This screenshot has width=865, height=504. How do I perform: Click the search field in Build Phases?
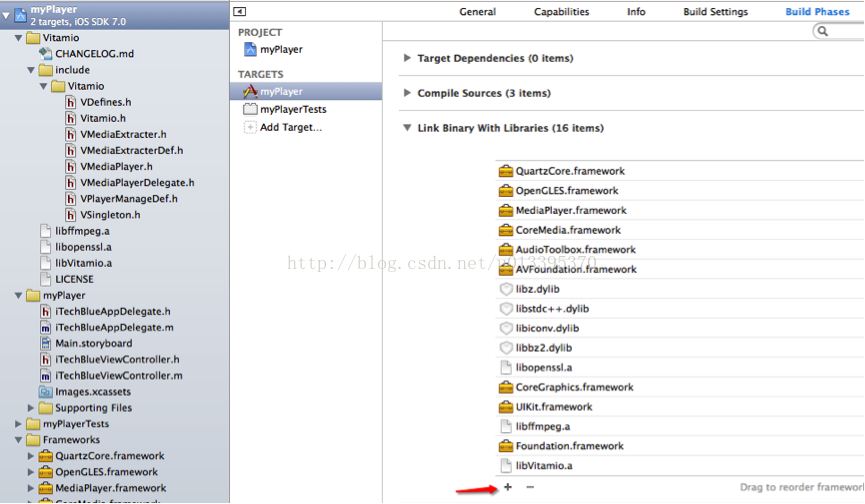pyautogui.click(x=838, y=31)
